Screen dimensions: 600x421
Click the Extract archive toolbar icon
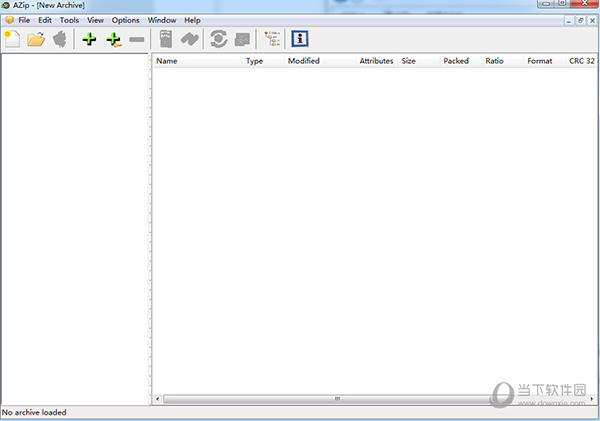[x=60, y=39]
